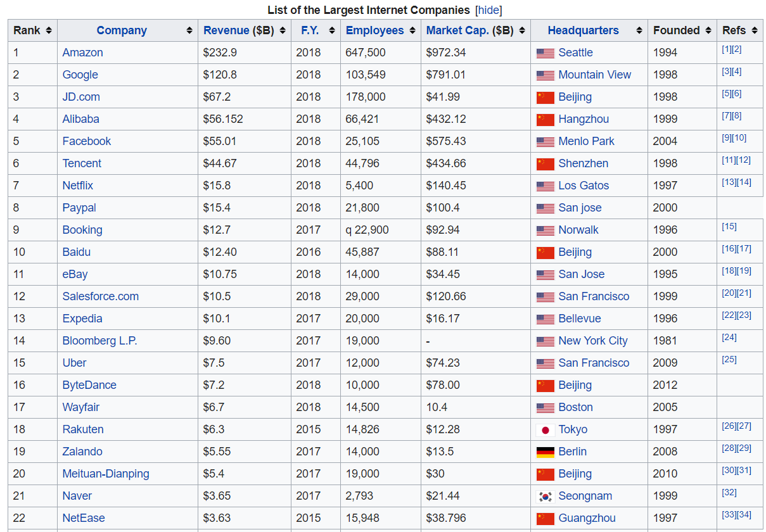Image resolution: width=766 pixels, height=532 pixels.
Task: Open the Market Cap. header link
Action: 457,30
